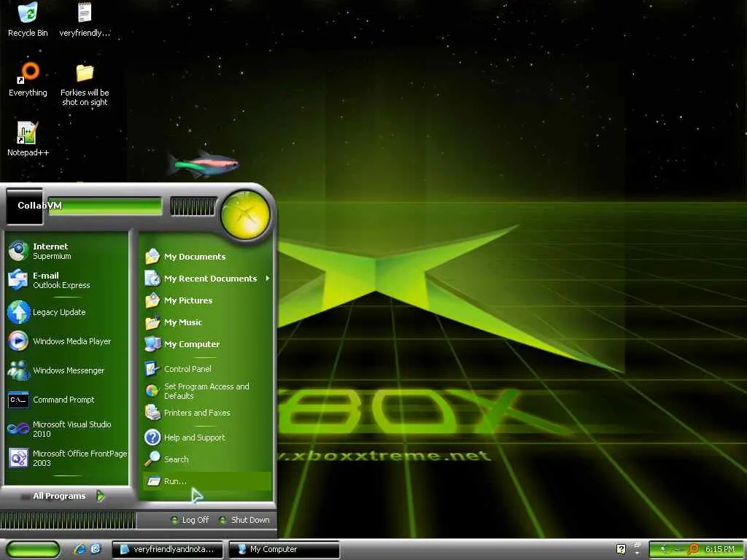747x560 pixels.
Task: Click the Log Off button
Action: (190, 520)
